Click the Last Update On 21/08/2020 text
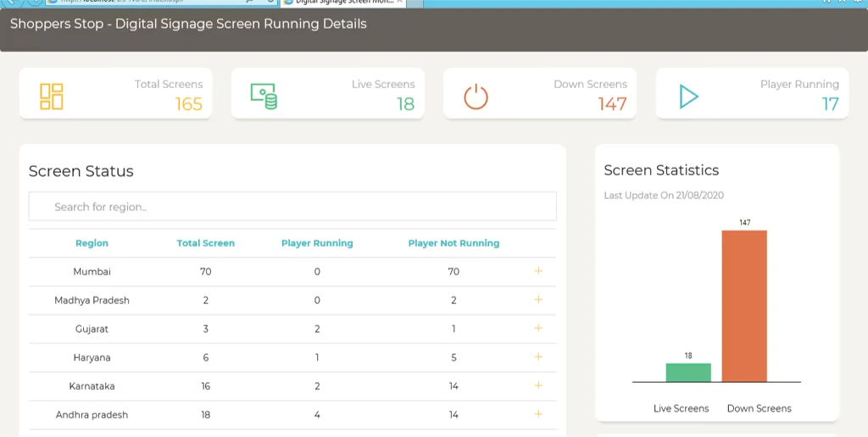The height and width of the screenshot is (437, 868). pos(664,196)
